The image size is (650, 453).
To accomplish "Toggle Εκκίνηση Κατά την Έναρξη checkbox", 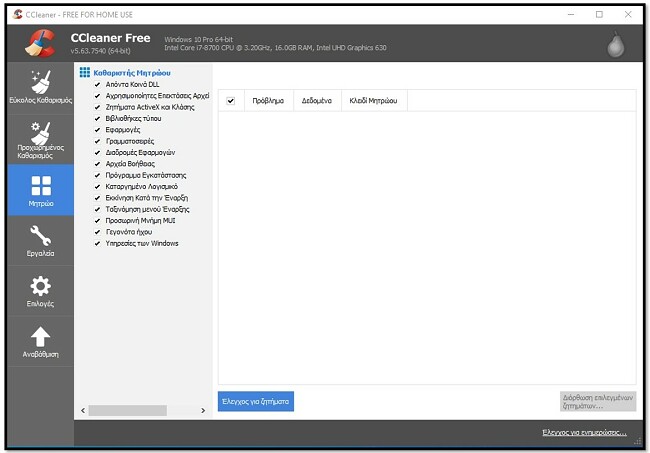I will pos(97,198).
